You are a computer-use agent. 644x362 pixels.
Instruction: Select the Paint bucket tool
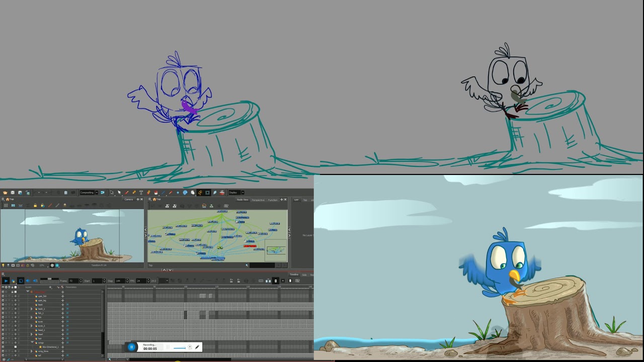pyautogui.click(x=156, y=193)
